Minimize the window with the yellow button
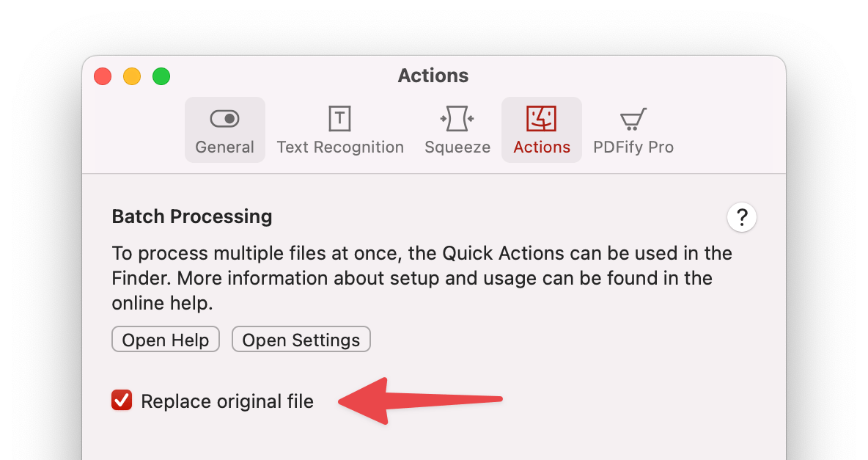Viewport: 868px width, 460px height. click(132, 76)
